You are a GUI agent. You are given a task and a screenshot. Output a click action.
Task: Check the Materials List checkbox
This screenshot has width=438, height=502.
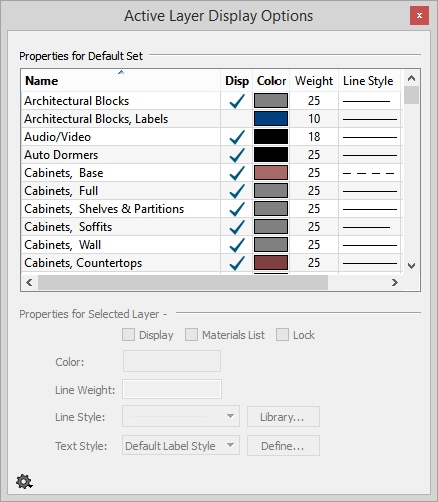[x=191, y=335]
